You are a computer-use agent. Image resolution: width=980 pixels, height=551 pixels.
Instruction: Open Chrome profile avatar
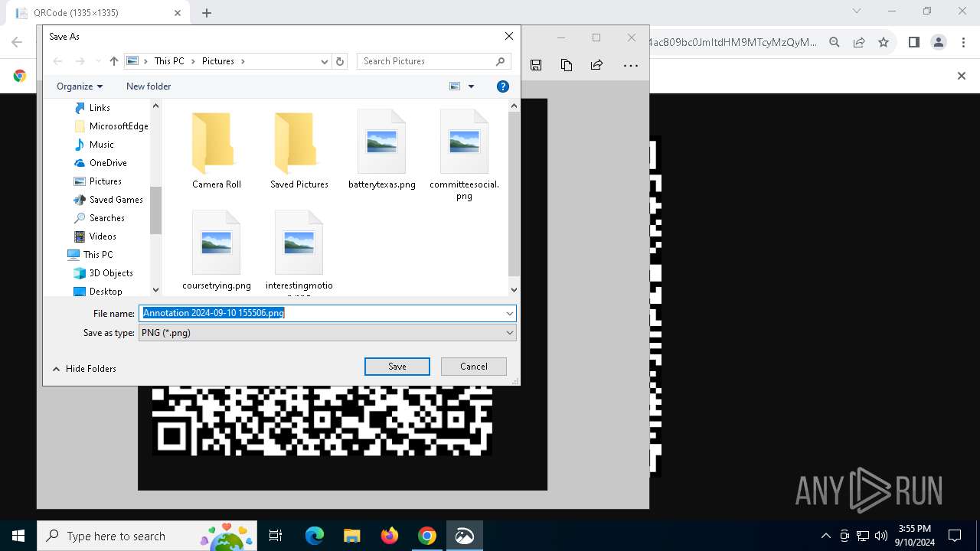939,42
